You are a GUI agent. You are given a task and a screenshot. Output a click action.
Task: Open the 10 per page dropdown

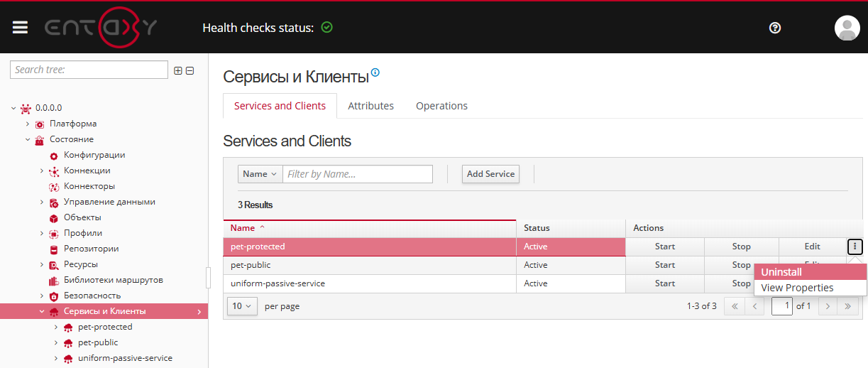coord(242,306)
